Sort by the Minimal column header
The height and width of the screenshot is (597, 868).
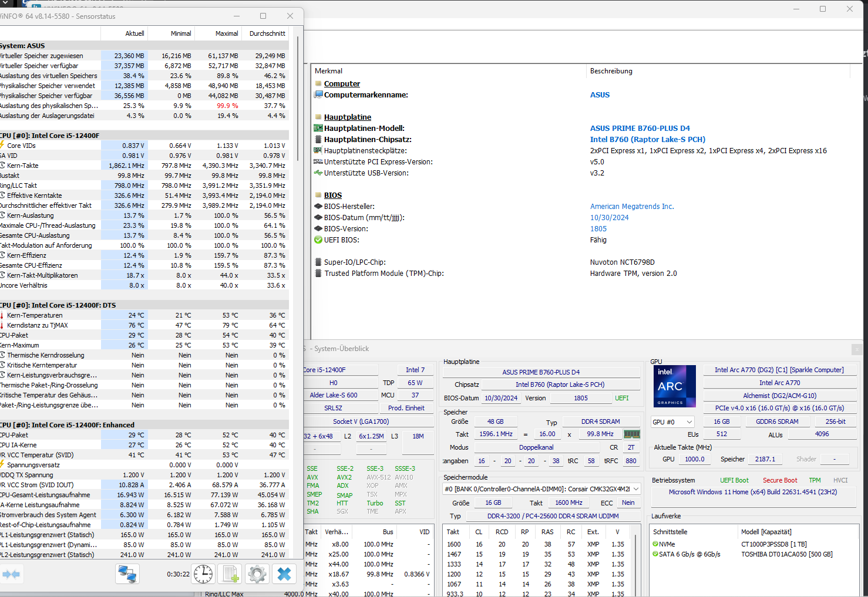tap(171, 33)
